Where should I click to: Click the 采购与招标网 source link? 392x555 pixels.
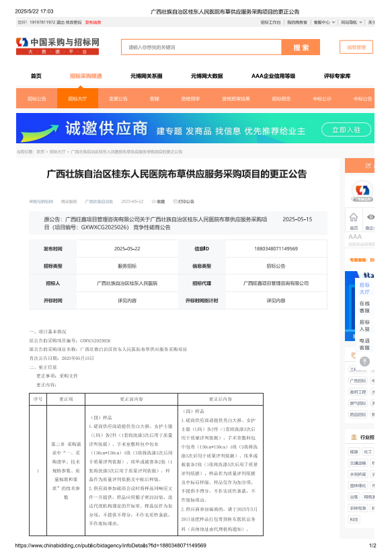pyautogui.click(x=41, y=201)
